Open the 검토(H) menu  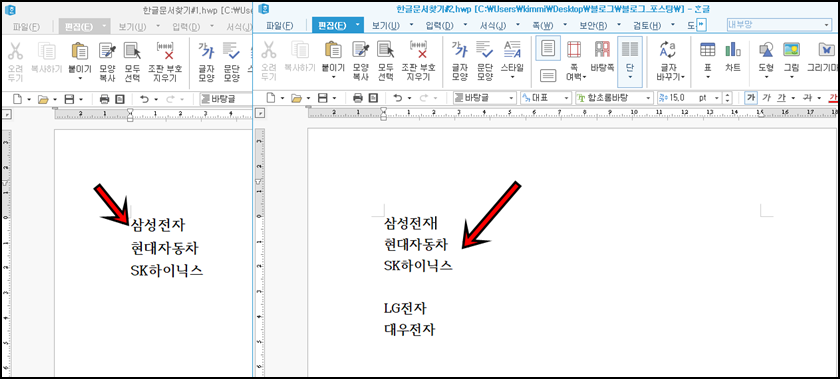(x=648, y=25)
